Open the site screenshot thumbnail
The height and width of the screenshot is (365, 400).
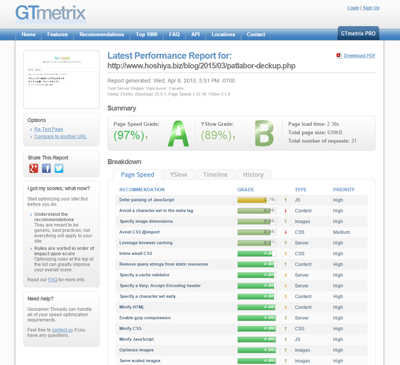point(61,79)
